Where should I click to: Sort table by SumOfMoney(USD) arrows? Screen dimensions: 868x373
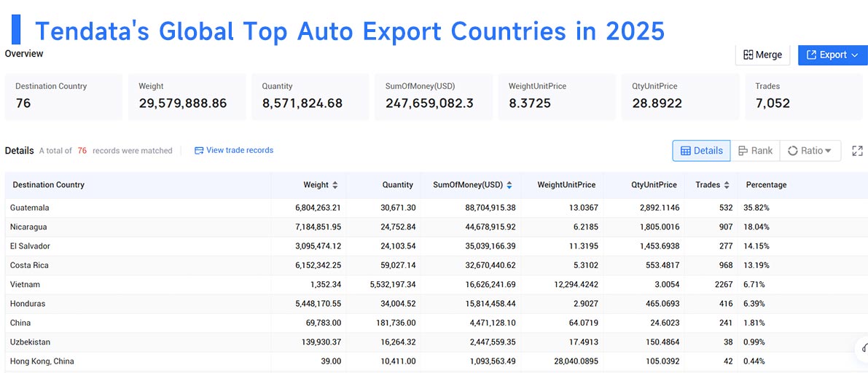coord(509,185)
